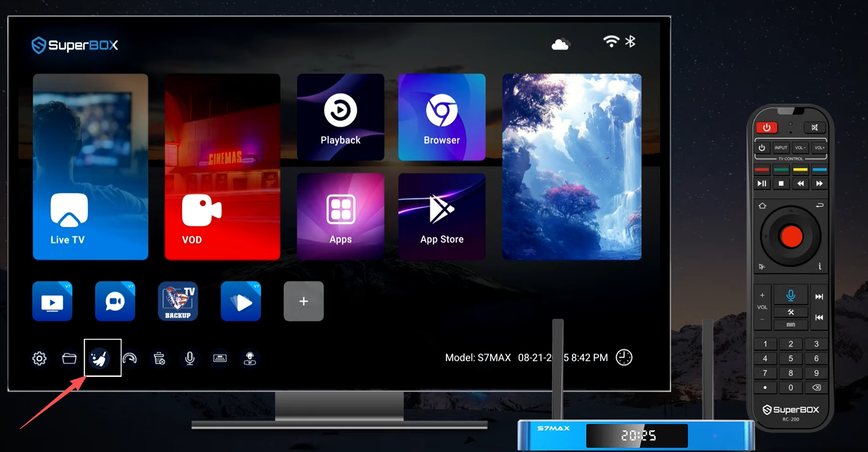
Task: Open the video chat bubble app
Action: [115, 301]
